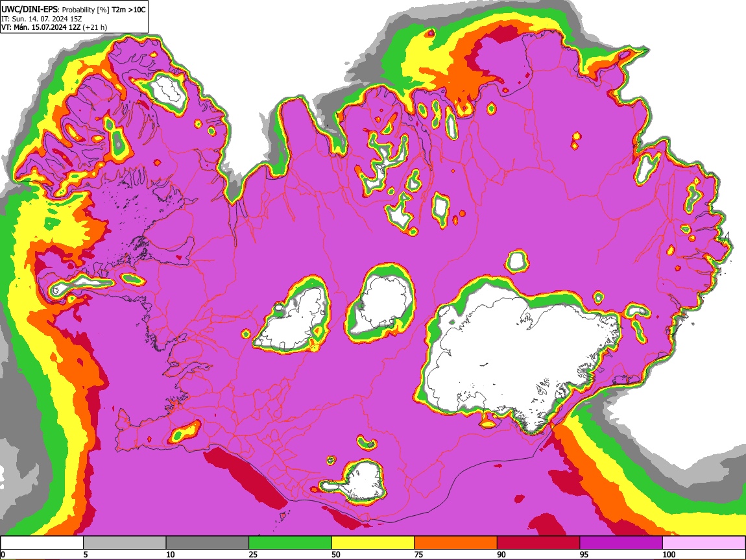The height and width of the screenshot is (560, 746).
Task: Select the orange 75–90% legend swatch
Action: point(456,543)
